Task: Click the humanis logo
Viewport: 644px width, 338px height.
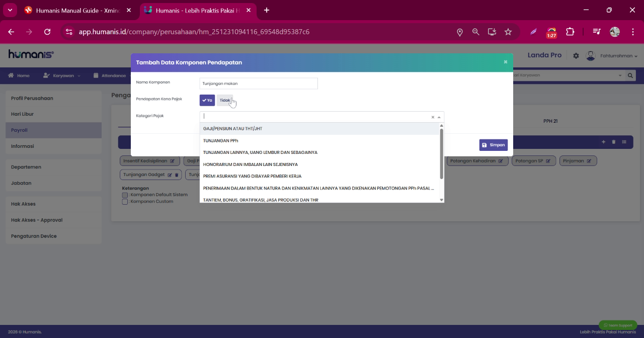Action: pyautogui.click(x=31, y=55)
